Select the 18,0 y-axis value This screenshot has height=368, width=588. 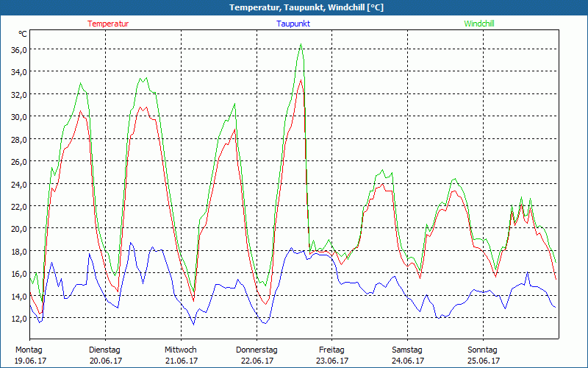[19, 251]
